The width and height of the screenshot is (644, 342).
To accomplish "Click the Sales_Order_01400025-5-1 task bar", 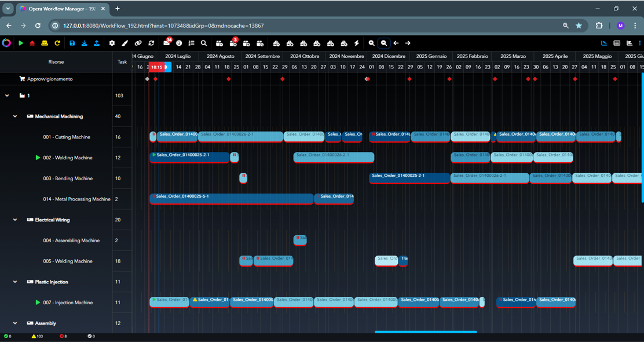I will [232, 199].
